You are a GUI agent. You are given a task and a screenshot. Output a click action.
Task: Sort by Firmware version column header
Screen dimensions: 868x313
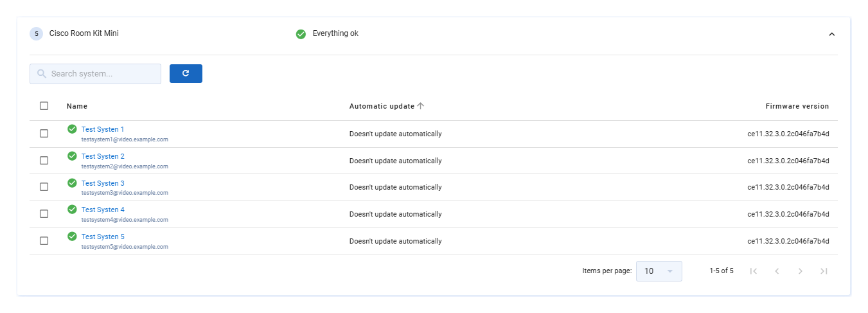(797, 106)
